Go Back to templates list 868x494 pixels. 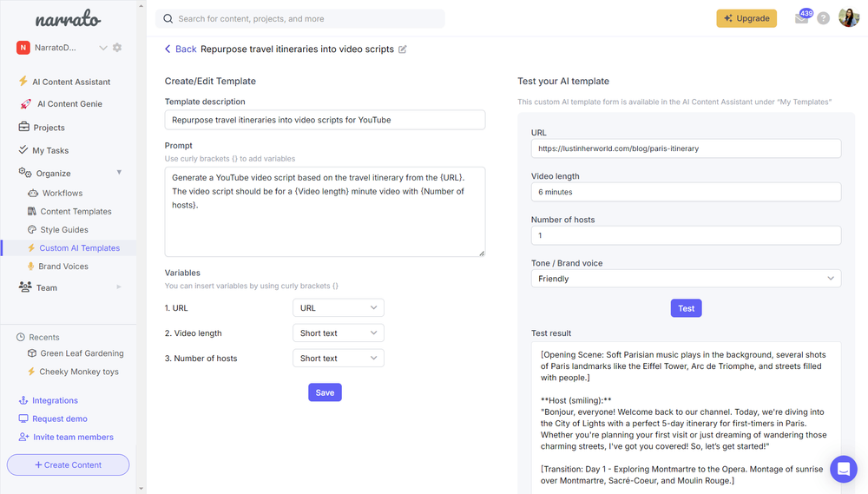point(181,49)
